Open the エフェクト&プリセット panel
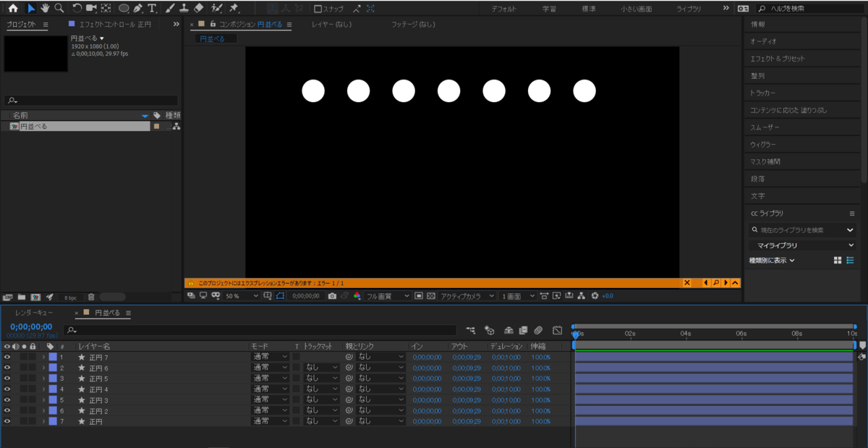The image size is (868, 448). click(x=778, y=59)
